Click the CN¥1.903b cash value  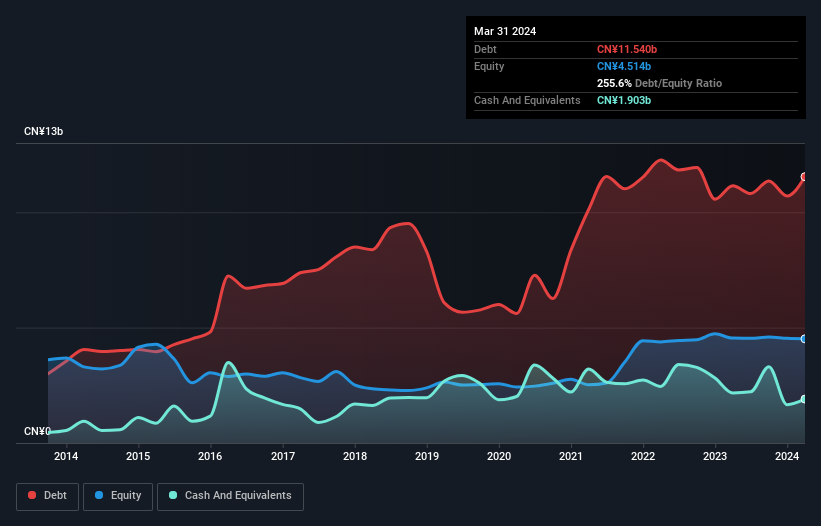pyautogui.click(x=624, y=100)
